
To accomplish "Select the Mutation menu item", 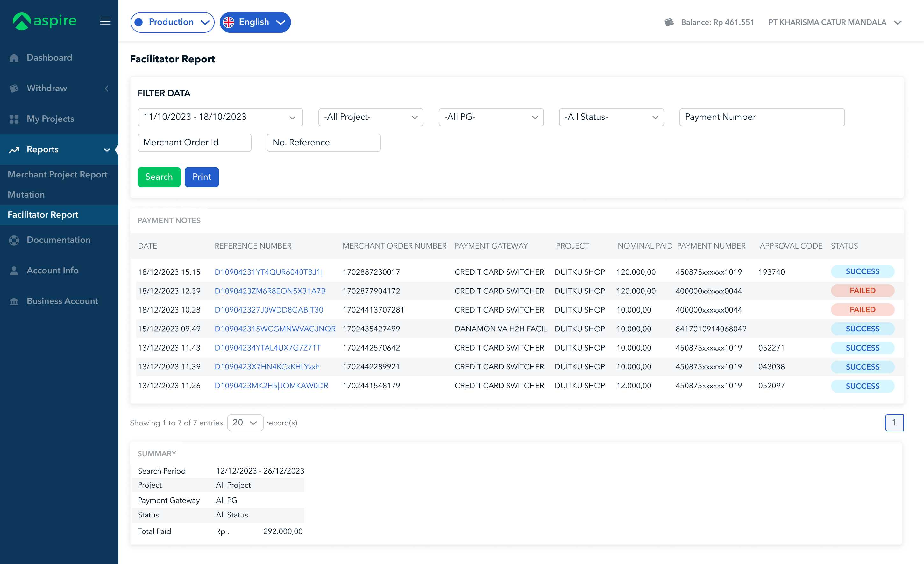I will pos(26,194).
